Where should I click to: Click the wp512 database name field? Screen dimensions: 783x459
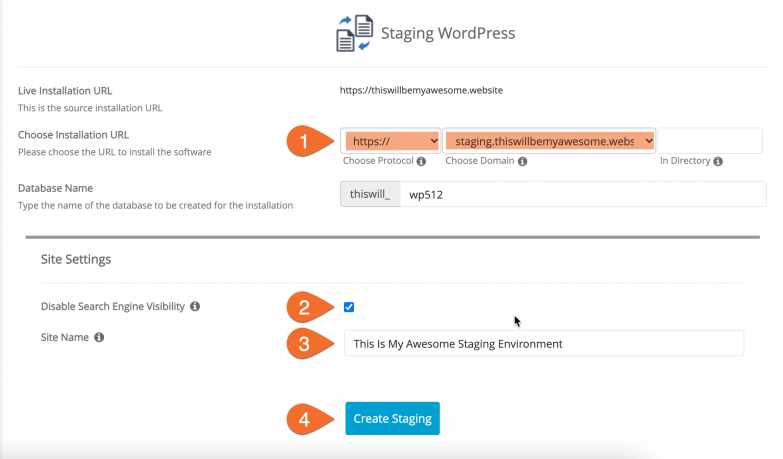[582, 195]
